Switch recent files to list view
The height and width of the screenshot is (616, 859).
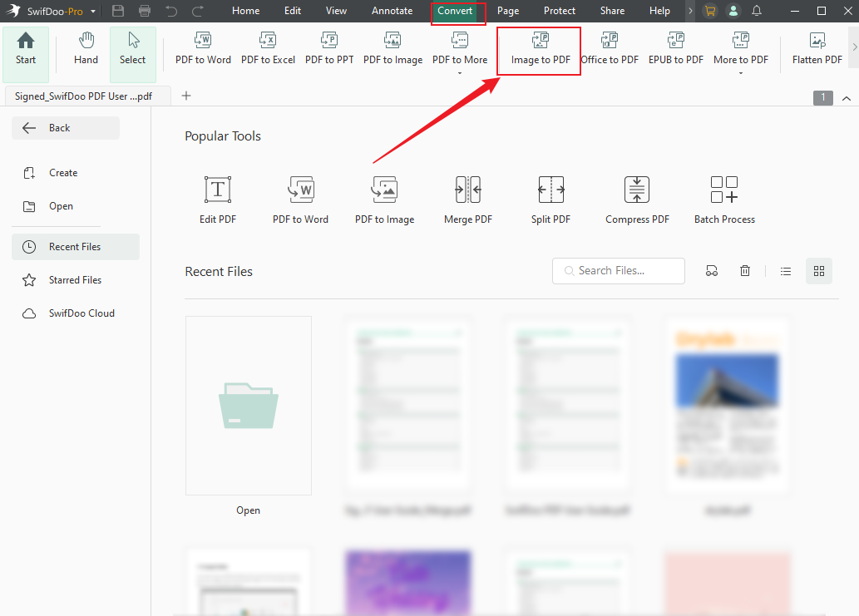pyautogui.click(x=786, y=271)
